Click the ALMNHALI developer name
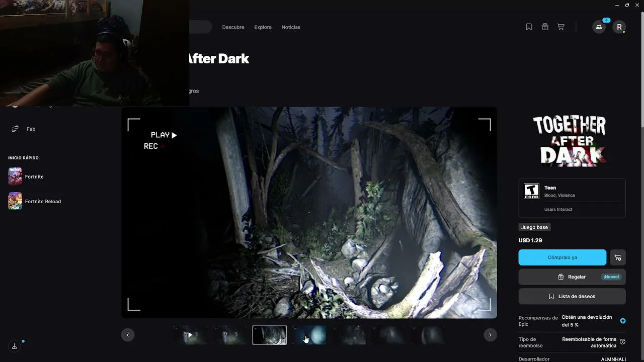The image size is (644, 362). (x=613, y=359)
